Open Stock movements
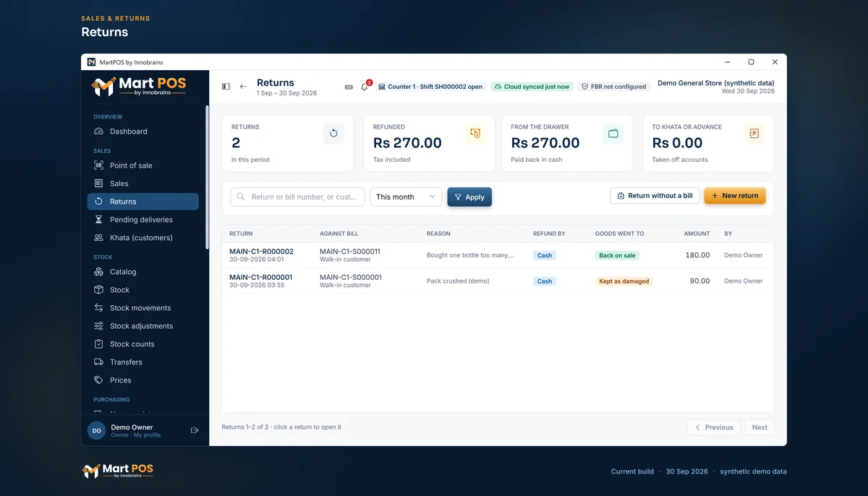Viewport: 868px width, 496px height. click(143, 308)
